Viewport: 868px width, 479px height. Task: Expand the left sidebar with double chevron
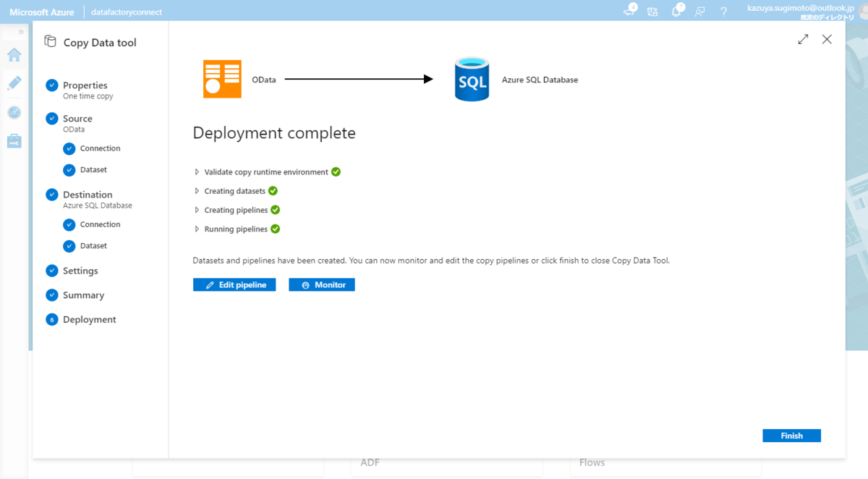click(21, 32)
